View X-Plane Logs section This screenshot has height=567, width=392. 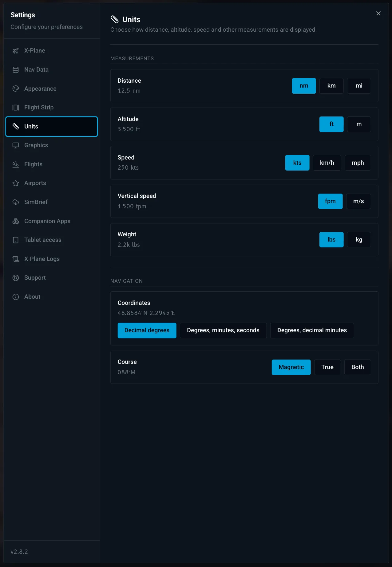click(52, 259)
